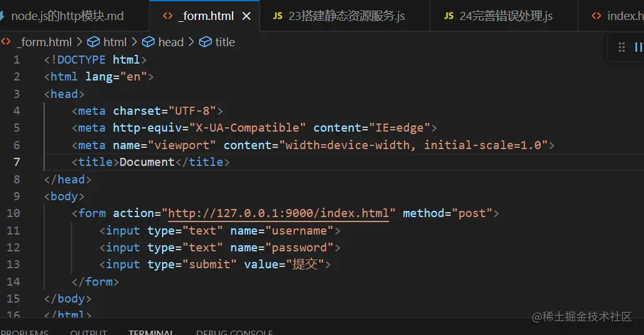This screenshot has height=335, width=644.
Task: Click the opening <body> tag on line 9
Action: click(x=64, y=197)
